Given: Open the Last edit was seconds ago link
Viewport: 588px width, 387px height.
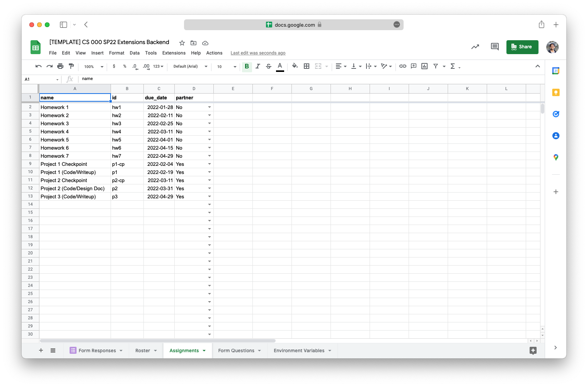Looking at the screenshot, I should [258, 53].
